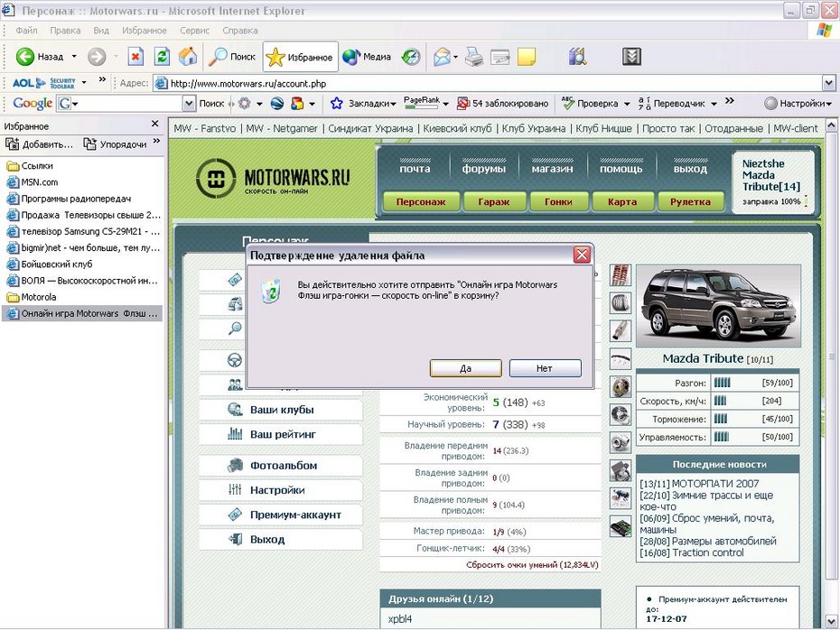Open the Motorola folder in favorites
This screenshot has height=630, width=840.
tap(31, 297)
